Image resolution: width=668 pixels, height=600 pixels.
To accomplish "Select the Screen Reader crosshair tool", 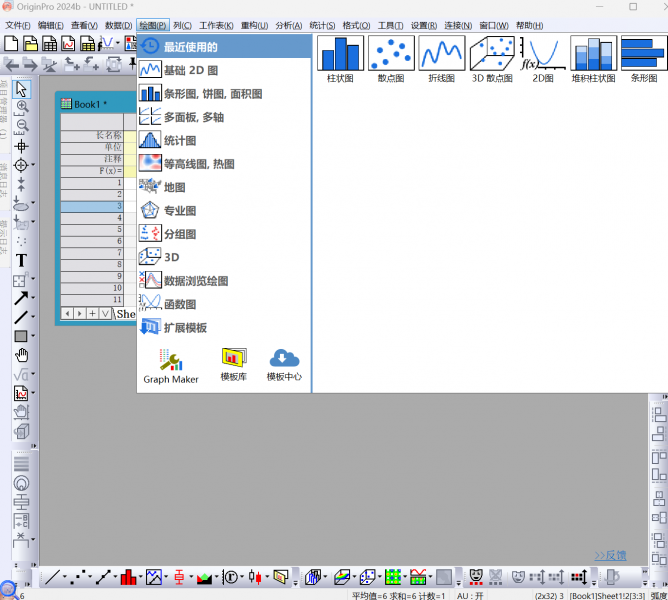I will (x=21, y=146).
